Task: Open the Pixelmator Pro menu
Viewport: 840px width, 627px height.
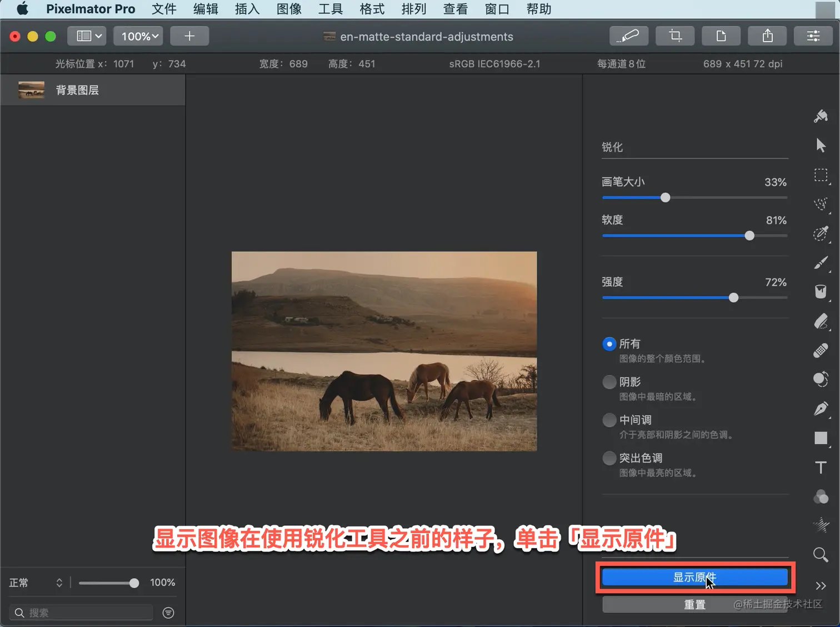Action: (91, 9)
